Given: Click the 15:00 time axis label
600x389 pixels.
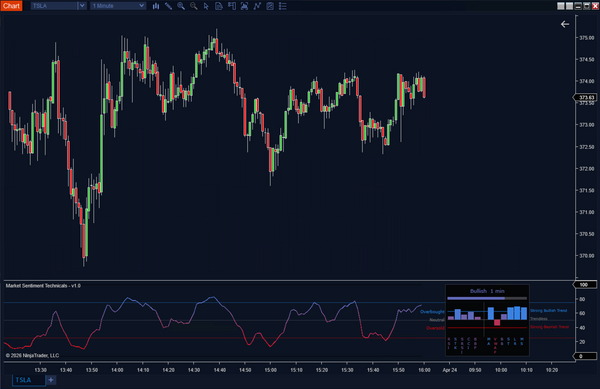Looking at the screenshot, I should [x=271, y=370].
